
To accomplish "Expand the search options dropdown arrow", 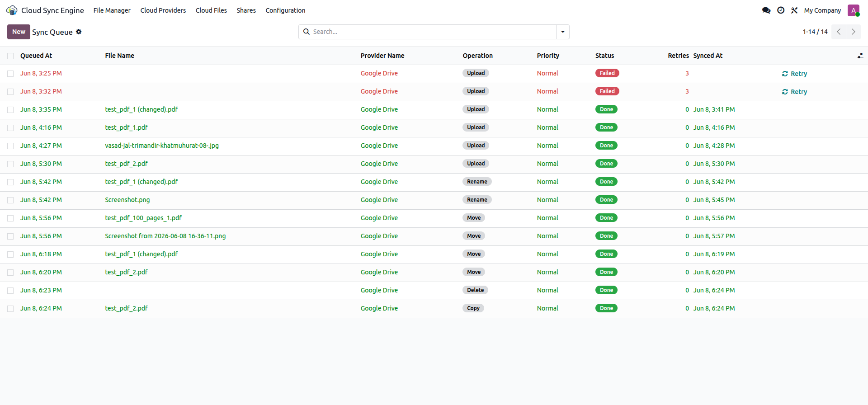I will pos(563,32).
